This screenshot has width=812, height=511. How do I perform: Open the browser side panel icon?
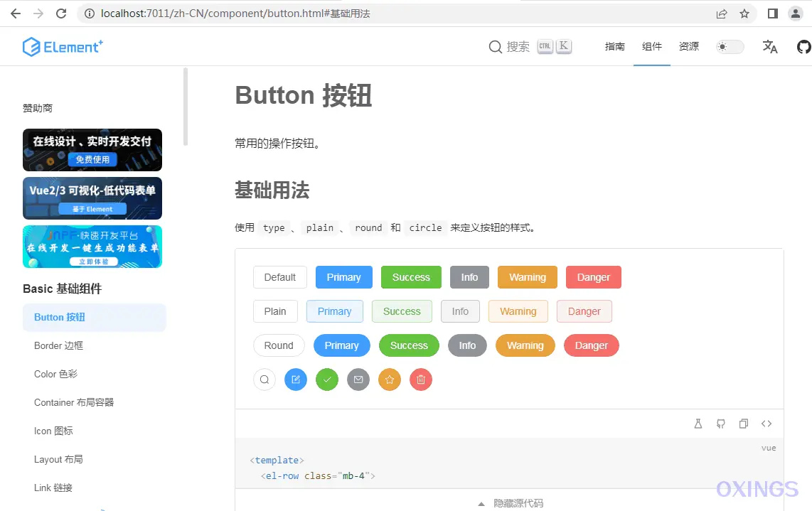773,14
